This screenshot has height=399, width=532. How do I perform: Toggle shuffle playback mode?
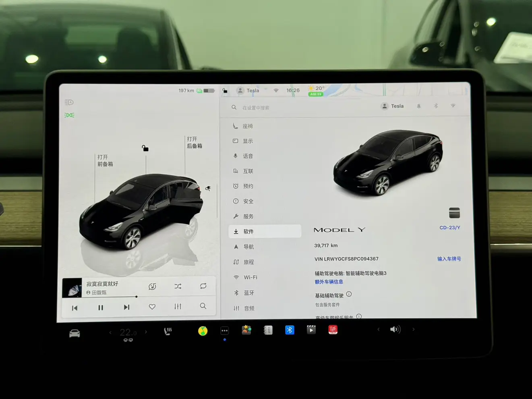[178, 286]
